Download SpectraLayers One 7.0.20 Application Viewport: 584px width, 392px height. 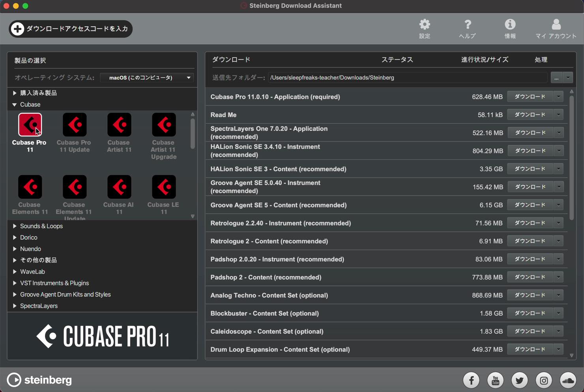[530, 133]
